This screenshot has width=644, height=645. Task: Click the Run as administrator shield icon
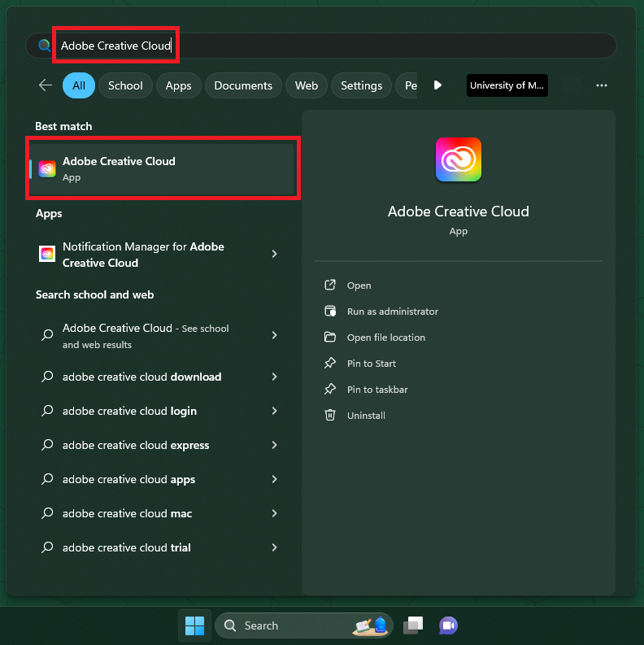click(x=330, y=311)
